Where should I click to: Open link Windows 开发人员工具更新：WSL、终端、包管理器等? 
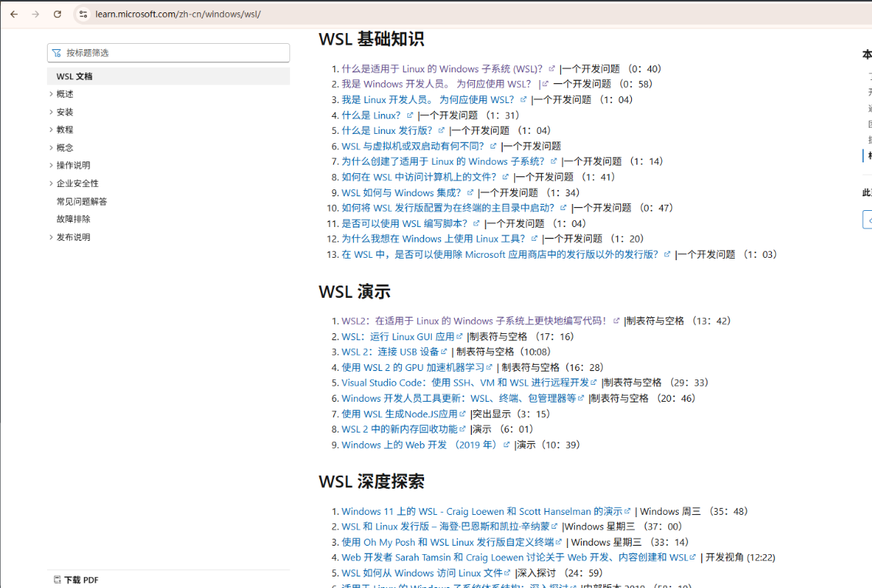pos(459,399)
